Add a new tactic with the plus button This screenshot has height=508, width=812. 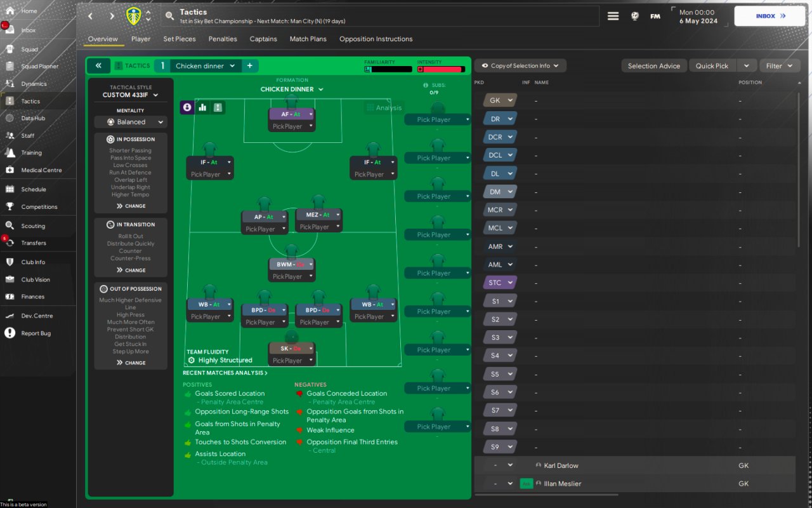click(250, 65)
